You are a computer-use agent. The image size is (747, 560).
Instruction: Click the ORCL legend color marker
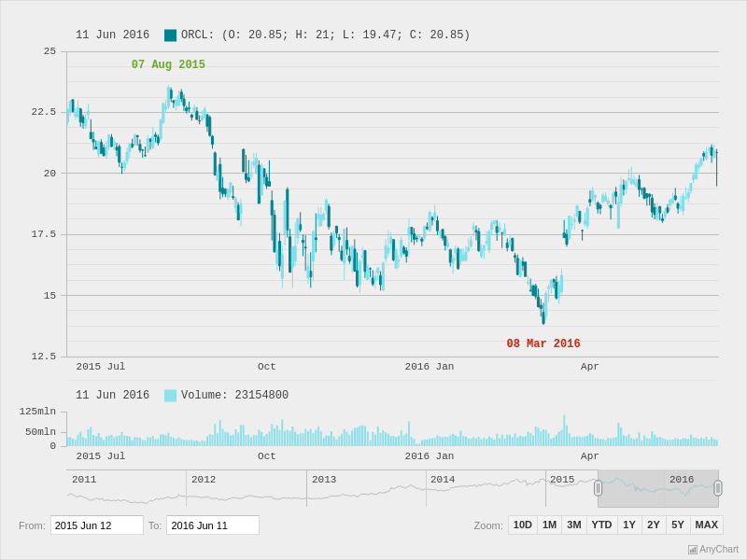171,35
